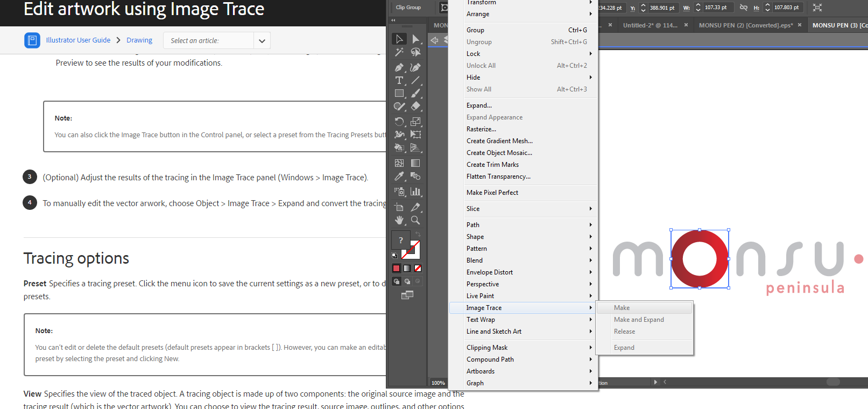This screenshot has width=868, height=409.
Task: Activate the Curvature tool
Action: [415, 67]
